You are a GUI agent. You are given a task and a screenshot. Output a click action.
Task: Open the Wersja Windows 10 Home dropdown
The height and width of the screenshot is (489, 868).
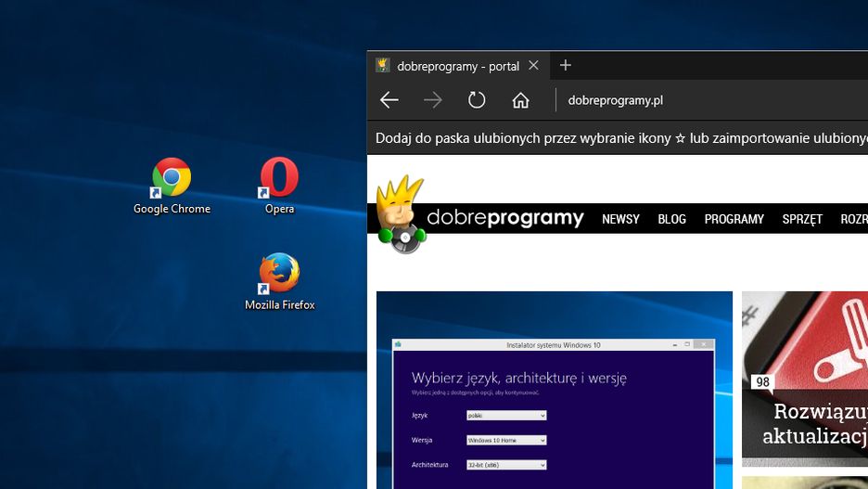(506, 440)
